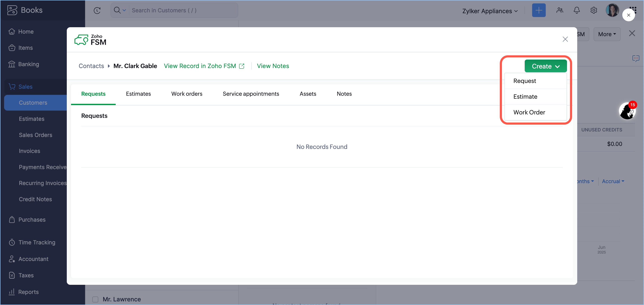Viewport: 644px width, 305px height.
Task: Tick the Mr. Lawrence checkbox
Action: coord(95,299)
